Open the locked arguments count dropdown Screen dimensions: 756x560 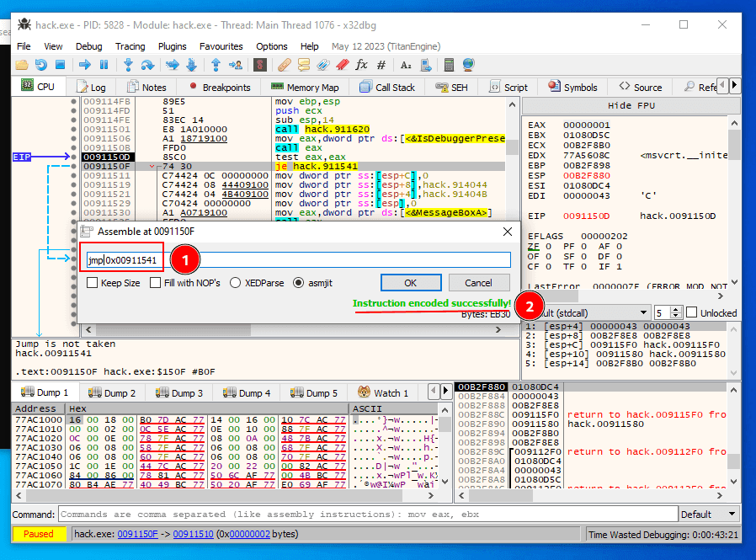click(x=673, y=312)
